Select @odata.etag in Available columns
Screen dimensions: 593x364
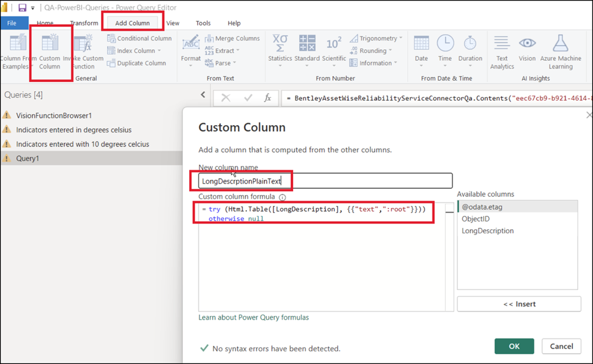click(x=518, y=207)
